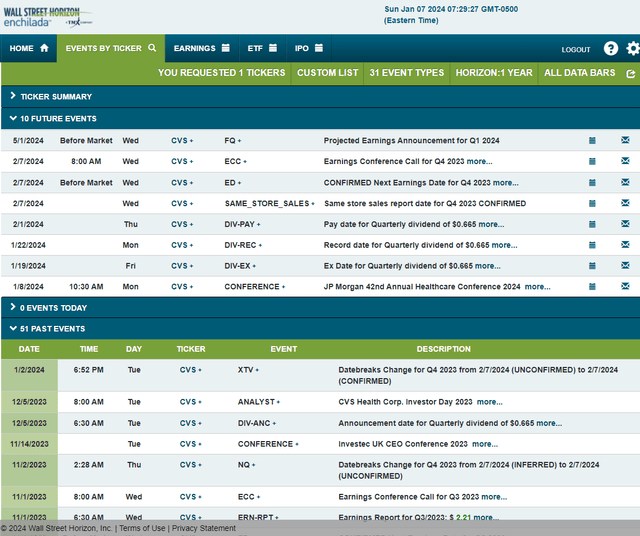Click the NQ event label in past events
Viewport: 640px width, 536px height.
pos(244,465)
